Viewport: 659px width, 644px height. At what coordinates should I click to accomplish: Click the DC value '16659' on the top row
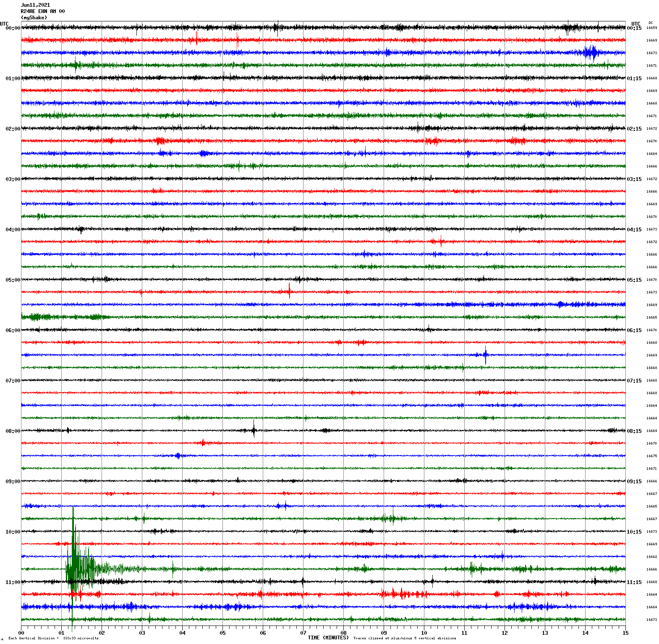[x=651, y=28]
